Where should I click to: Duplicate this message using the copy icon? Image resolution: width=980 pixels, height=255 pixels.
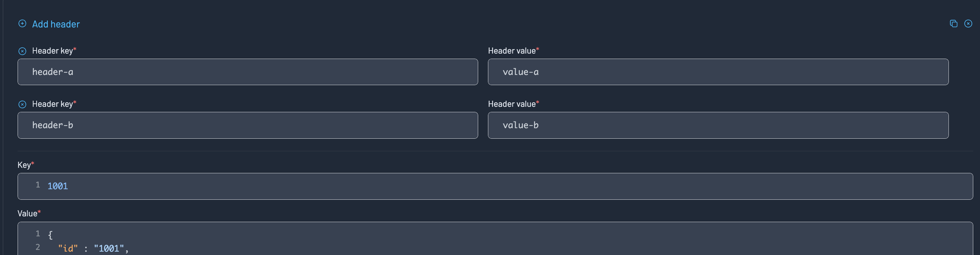click(x=953, y=24)
